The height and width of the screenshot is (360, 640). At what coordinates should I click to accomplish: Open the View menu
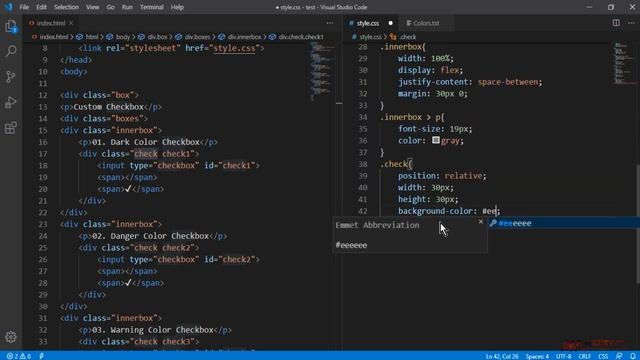point(92,7)
